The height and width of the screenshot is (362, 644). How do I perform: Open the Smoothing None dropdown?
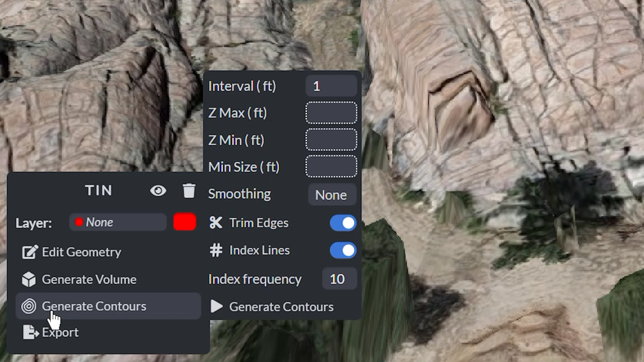[332, 195]
